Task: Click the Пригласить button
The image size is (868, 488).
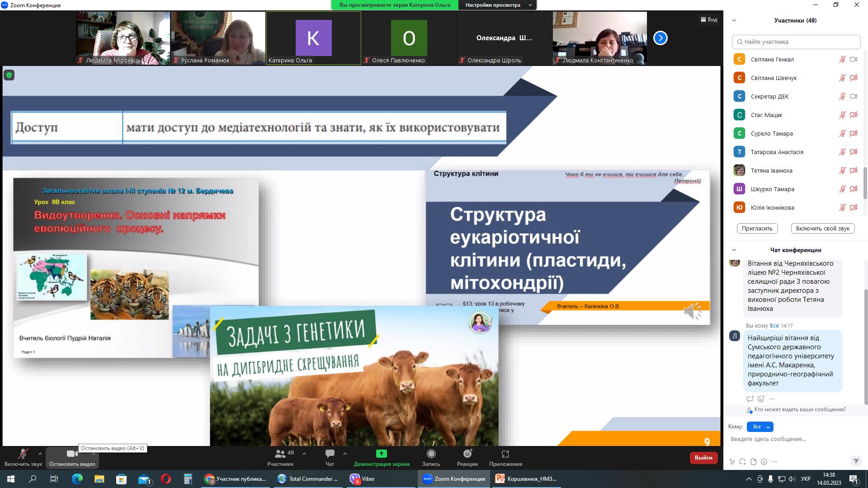Action: pyautogui.click(x=757, y=228)
